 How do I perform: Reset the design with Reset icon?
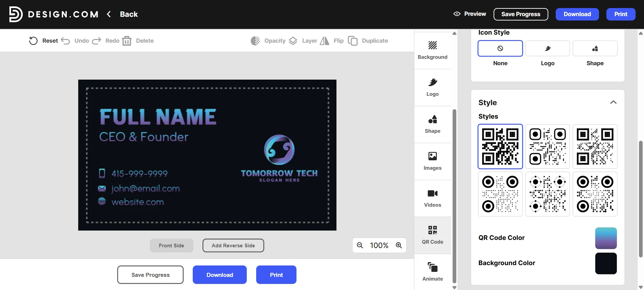tap(33, 41)
